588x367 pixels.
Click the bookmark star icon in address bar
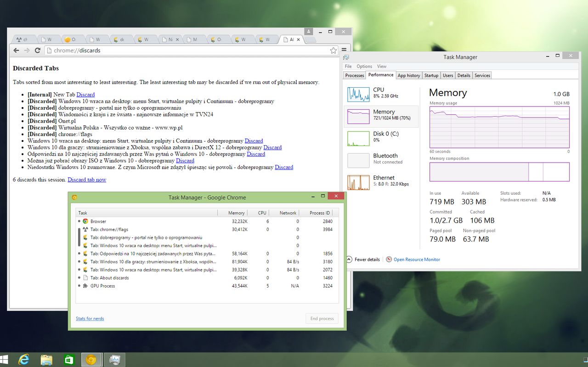[334, 51]
